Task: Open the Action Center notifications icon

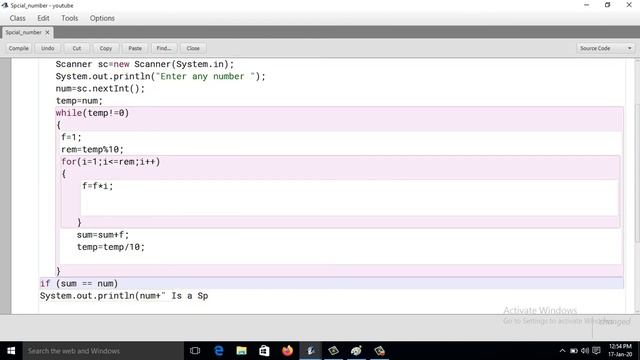Action: (x=596, y=351)
